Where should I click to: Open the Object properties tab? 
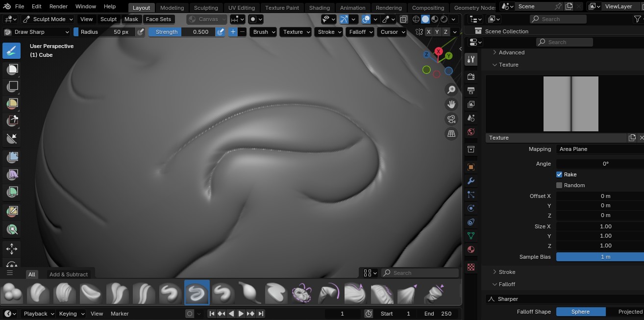tap(471, 167)
